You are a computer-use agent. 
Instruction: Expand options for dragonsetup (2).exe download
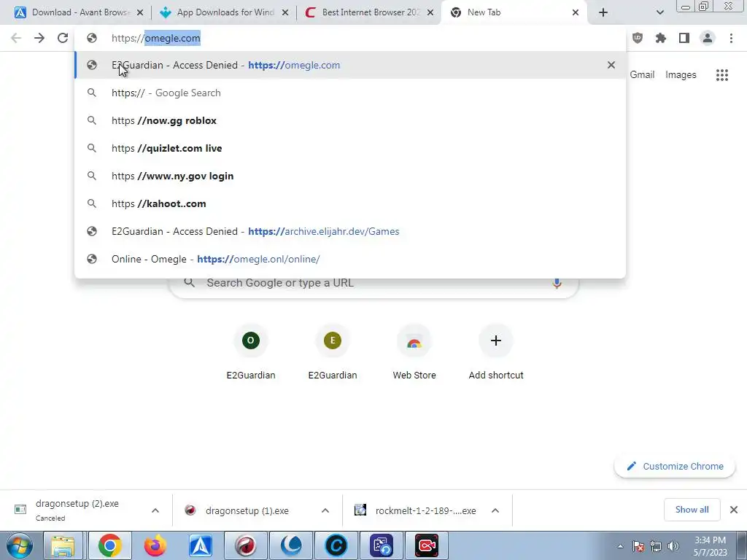click(x=155, y=510)
